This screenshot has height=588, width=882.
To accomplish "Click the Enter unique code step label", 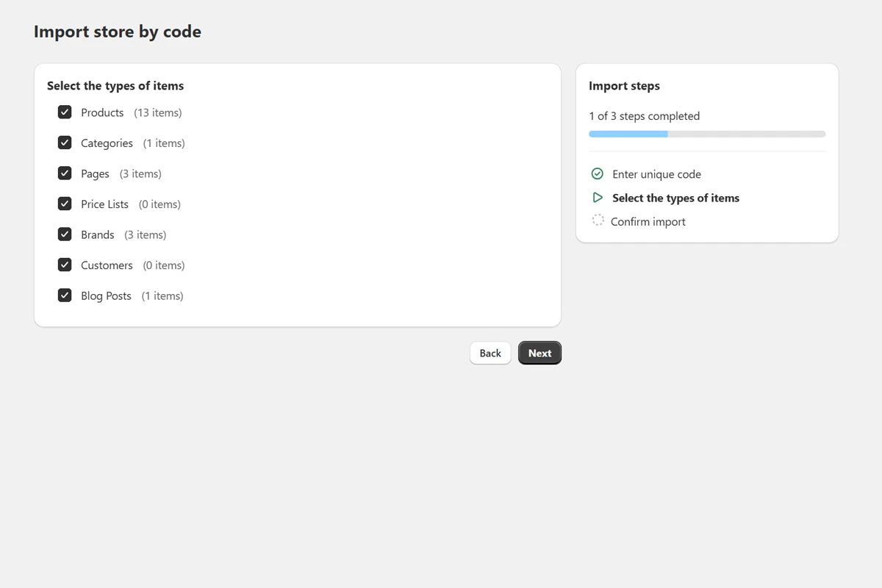I will (656, 173).
